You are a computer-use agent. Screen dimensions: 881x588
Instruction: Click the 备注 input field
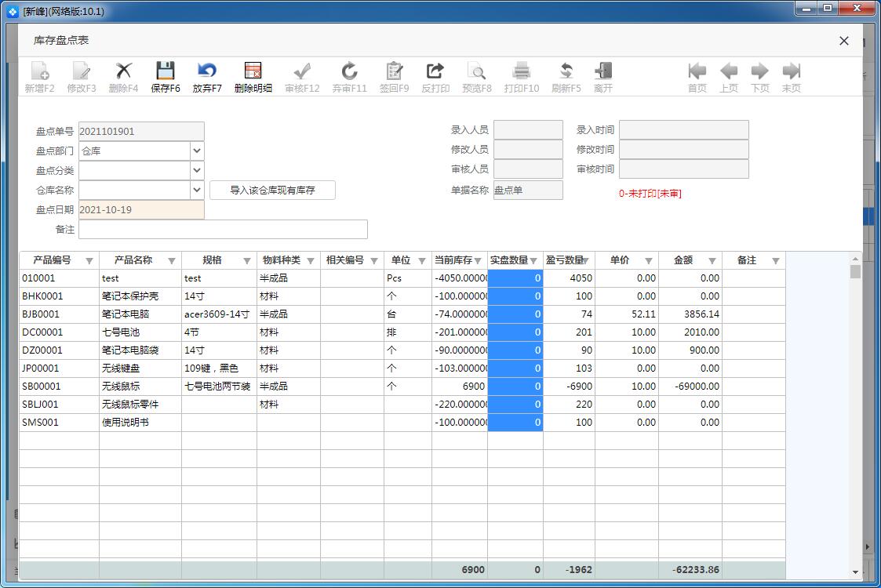(x=223, y=229)
